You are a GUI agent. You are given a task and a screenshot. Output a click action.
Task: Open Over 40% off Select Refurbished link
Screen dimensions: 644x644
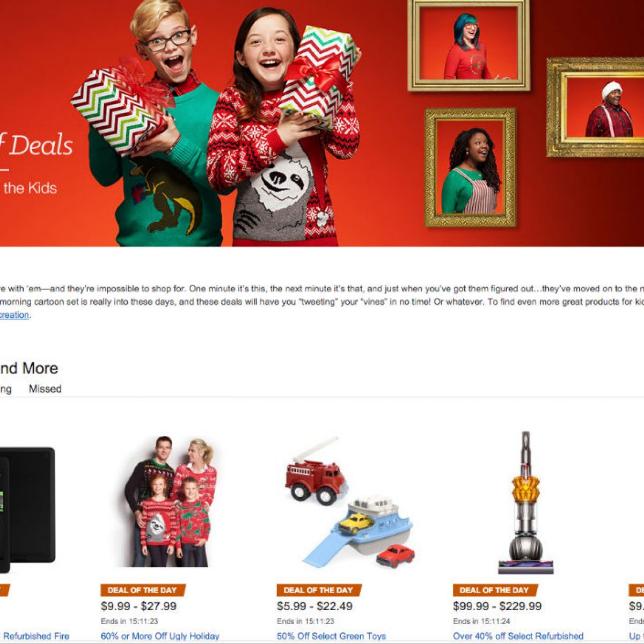[518, 636]
